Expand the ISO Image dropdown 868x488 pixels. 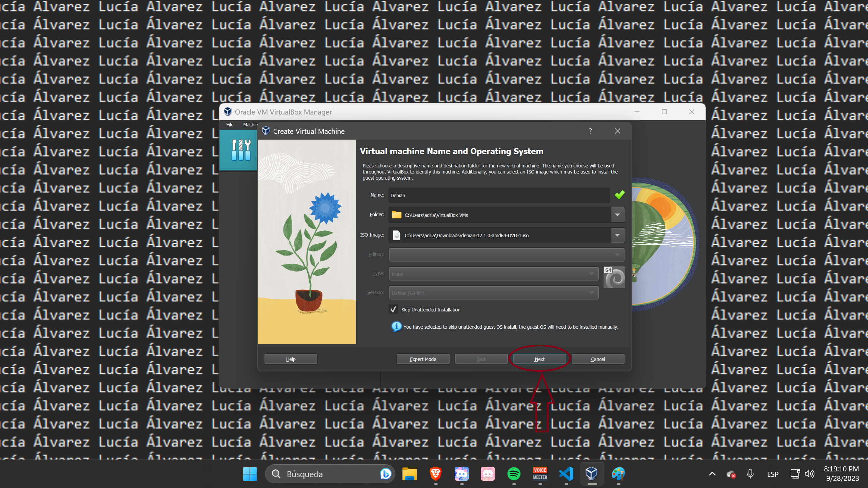click(618, 235)
